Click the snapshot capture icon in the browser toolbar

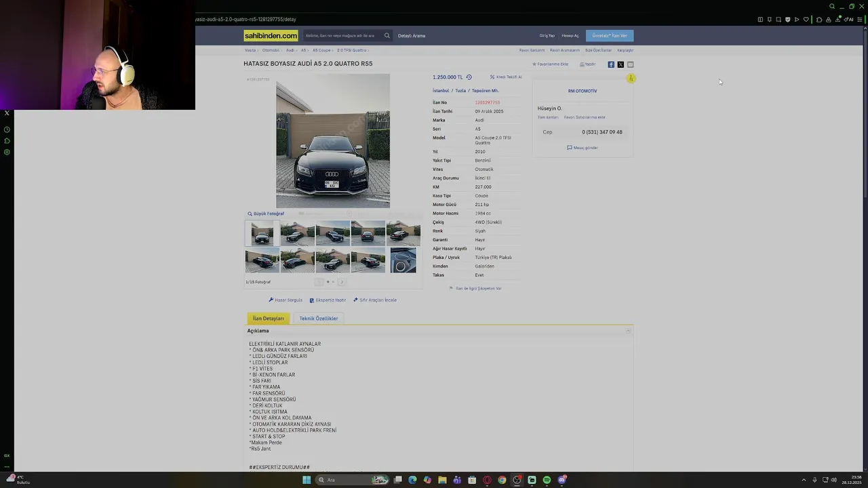[x=778, y=20]
